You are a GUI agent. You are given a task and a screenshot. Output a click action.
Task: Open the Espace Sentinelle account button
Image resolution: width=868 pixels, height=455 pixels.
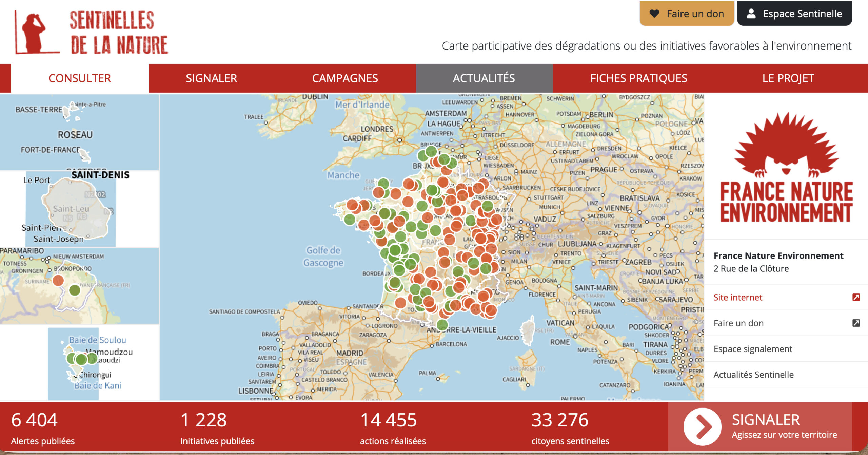click(x=794, y=14)
